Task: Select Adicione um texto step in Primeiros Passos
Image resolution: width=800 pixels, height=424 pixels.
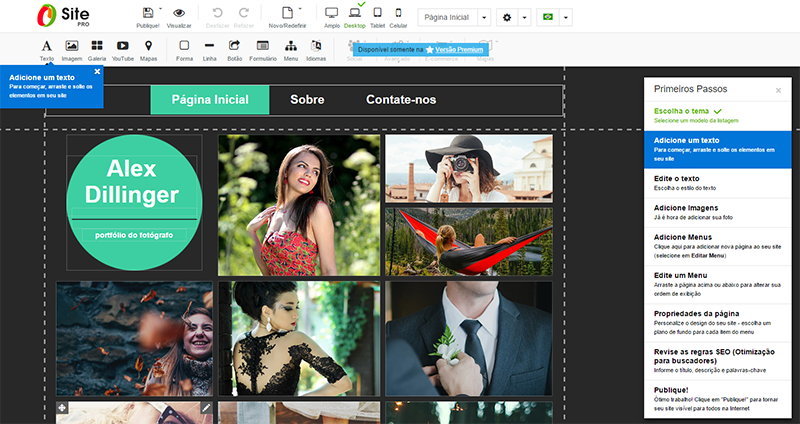Action: [x=717, y=149]
